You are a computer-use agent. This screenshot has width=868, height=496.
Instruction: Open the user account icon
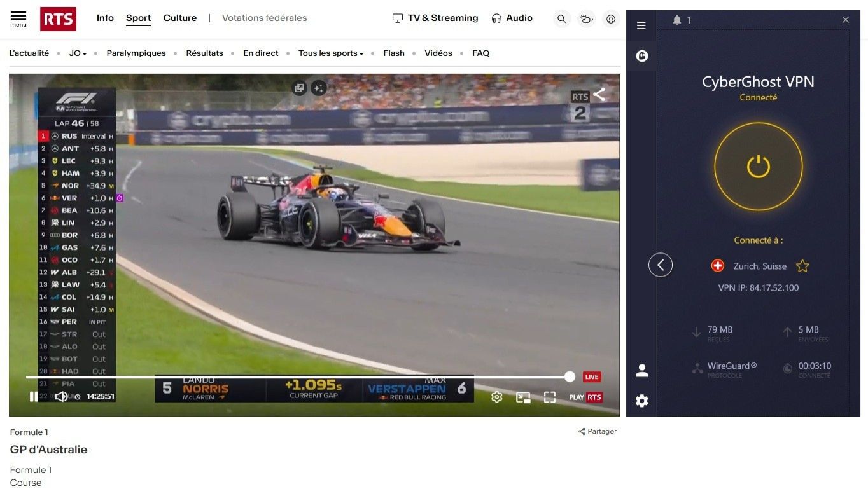pyautogui.click(x=611, y=19)
